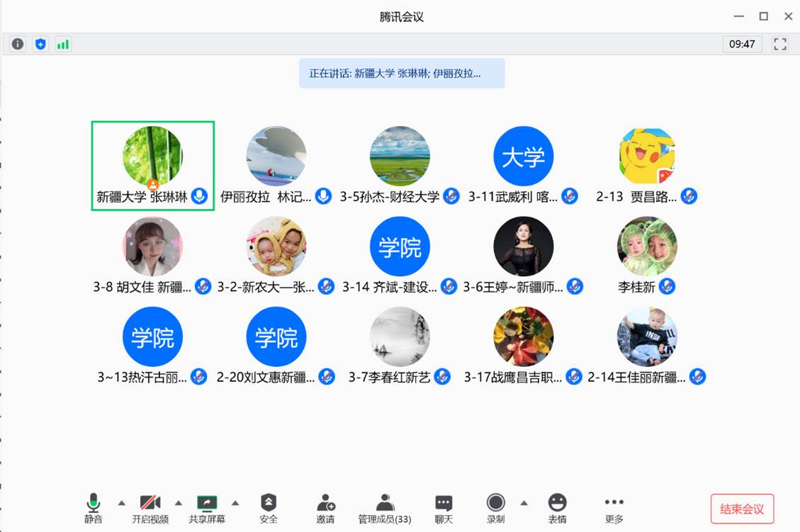The image size is (800, 532).
Task: Open the 邀请 invite icon
Action: (325, 508)
